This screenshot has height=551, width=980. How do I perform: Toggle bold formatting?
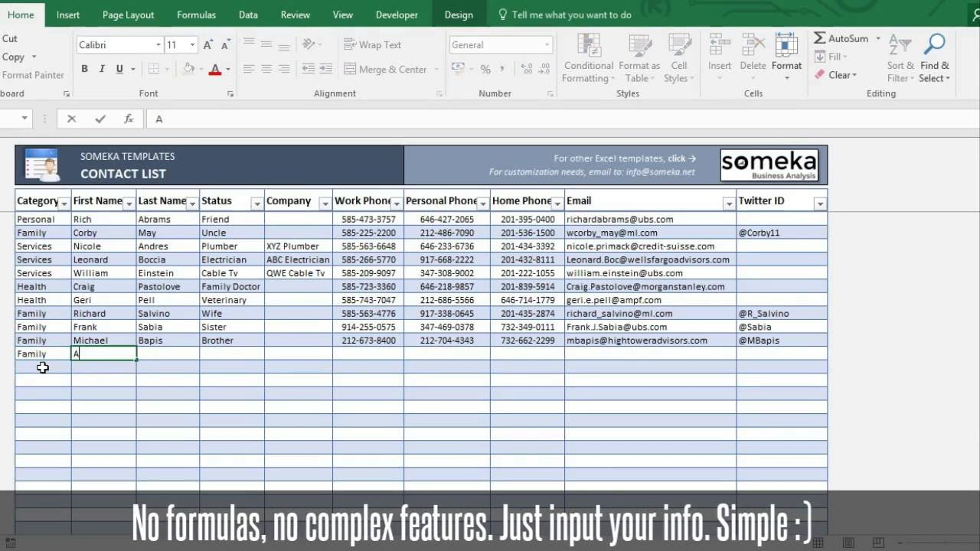click(x=84, y=69)
